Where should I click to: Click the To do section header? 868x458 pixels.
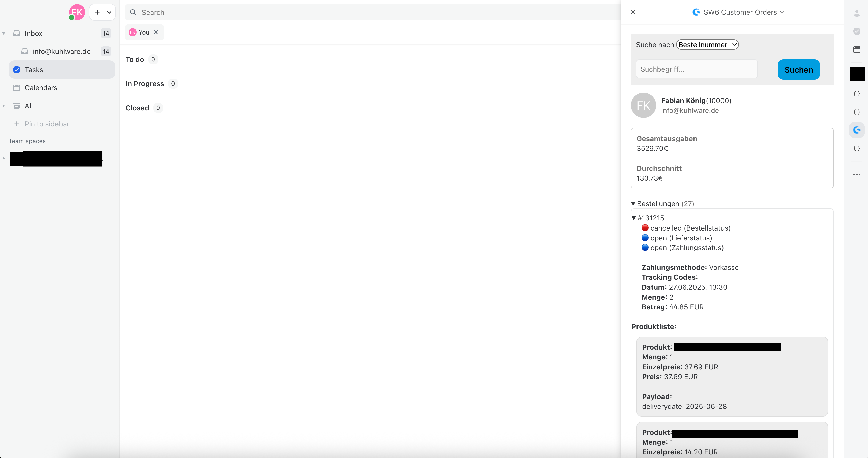135,59
